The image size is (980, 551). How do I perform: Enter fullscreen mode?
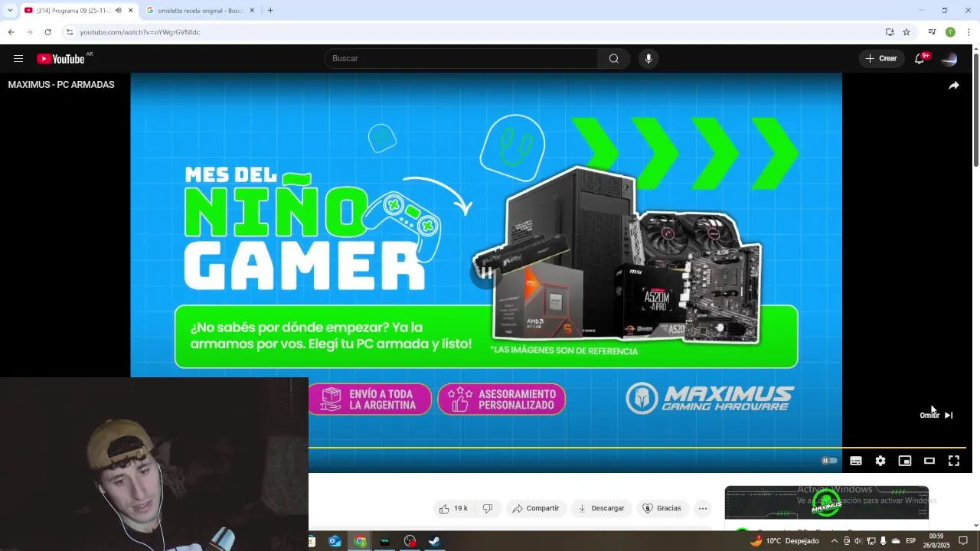tap(954, 461)
